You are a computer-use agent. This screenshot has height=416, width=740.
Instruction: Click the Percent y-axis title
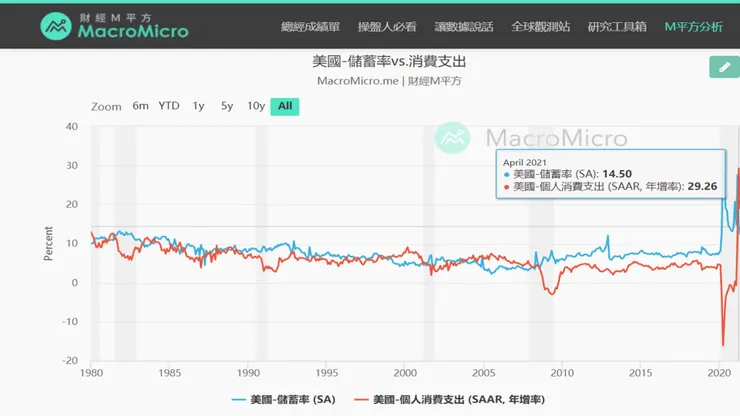point(48,243)
